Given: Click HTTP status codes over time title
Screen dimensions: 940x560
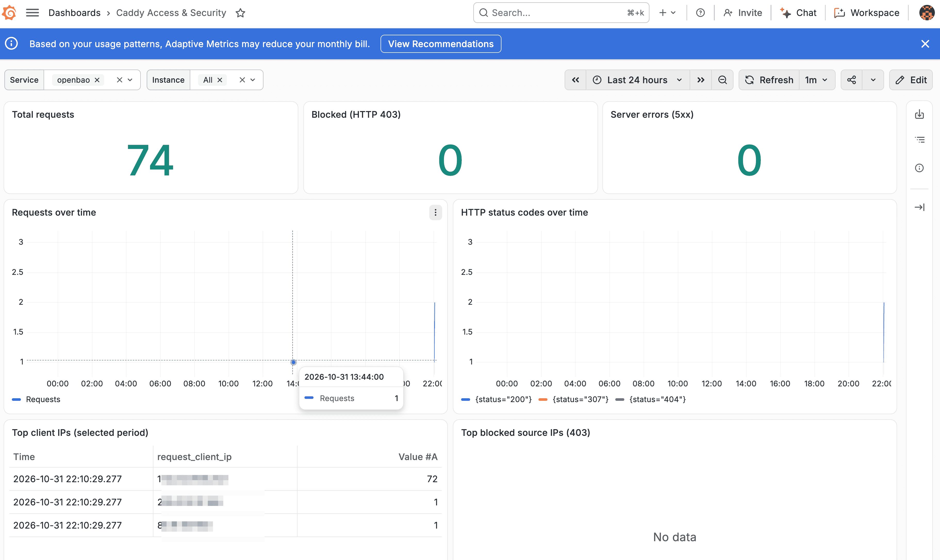Looking at the screenshot, I should tap(524, 213).
